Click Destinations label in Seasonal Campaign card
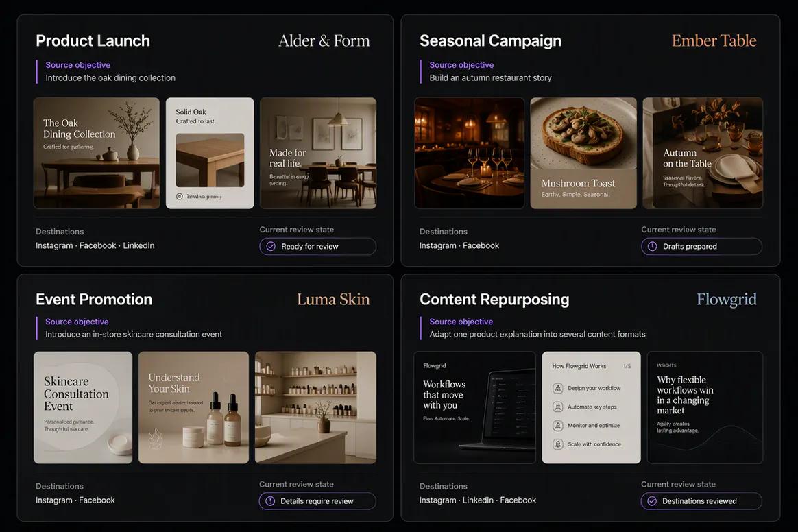Screen dimensions: 798x532 [444, 232]
